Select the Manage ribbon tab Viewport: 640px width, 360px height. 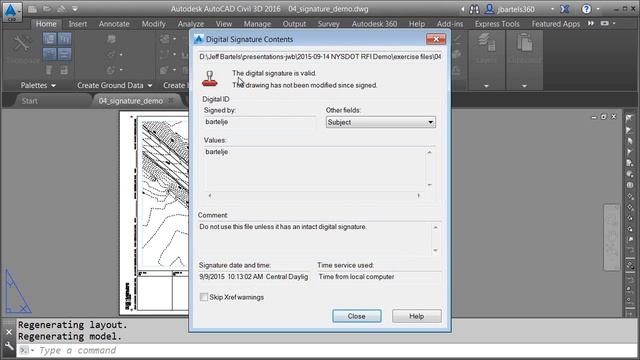pos(257,24)
